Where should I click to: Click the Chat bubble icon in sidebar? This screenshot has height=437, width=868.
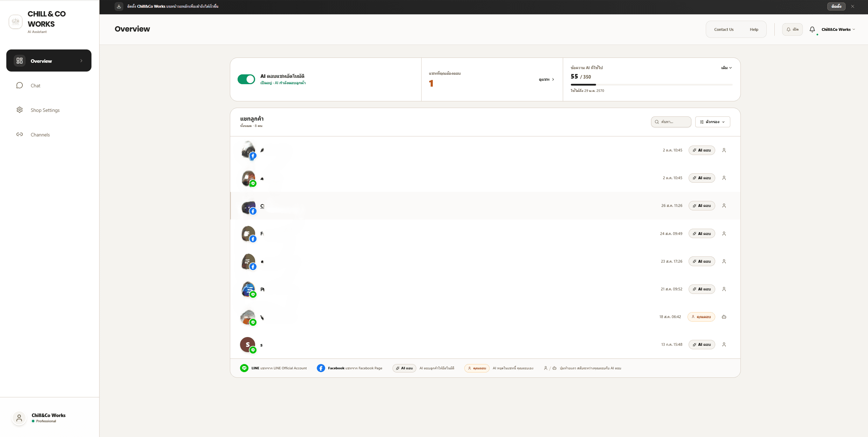(x=20, y=86)
